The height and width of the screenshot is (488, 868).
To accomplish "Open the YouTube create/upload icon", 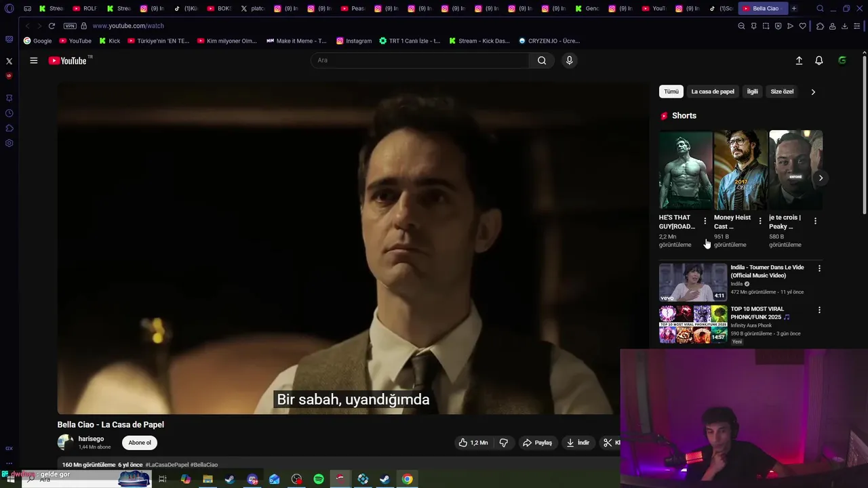I will point(799,60).
